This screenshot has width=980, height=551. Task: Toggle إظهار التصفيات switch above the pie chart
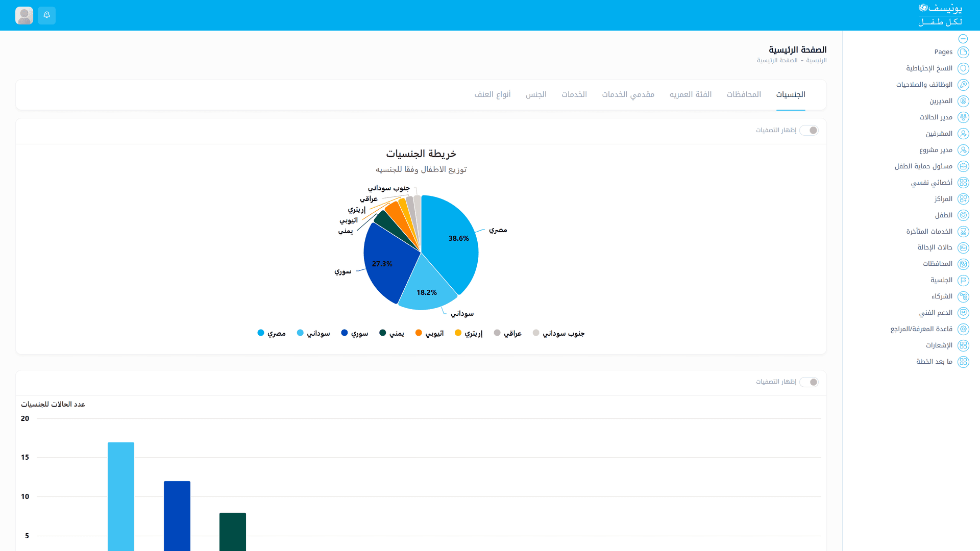[x=809, y=131]
